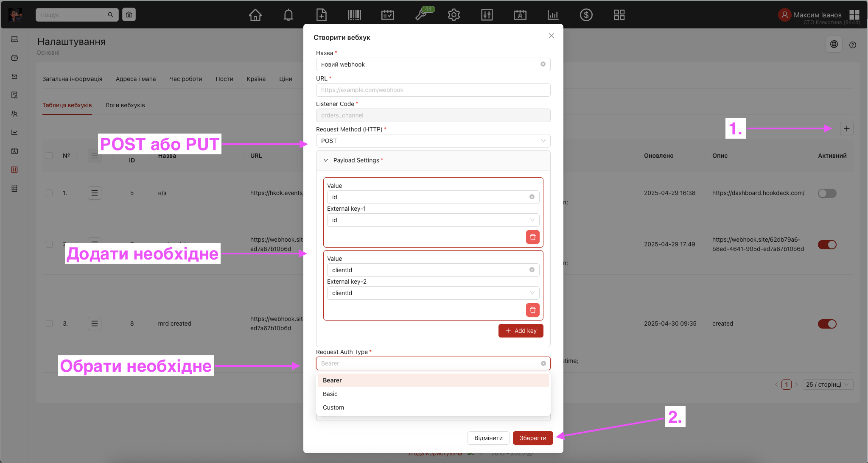Check the checkbox for row 3
Image resolution: width=868 pixels, height=463 pixels.
(49, 324)
